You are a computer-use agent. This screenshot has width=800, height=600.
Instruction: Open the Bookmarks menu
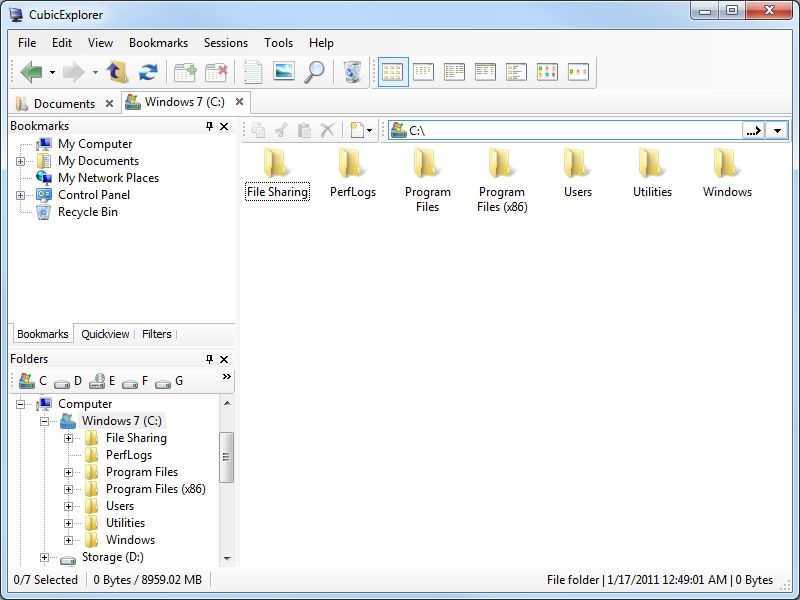point(158,43)
